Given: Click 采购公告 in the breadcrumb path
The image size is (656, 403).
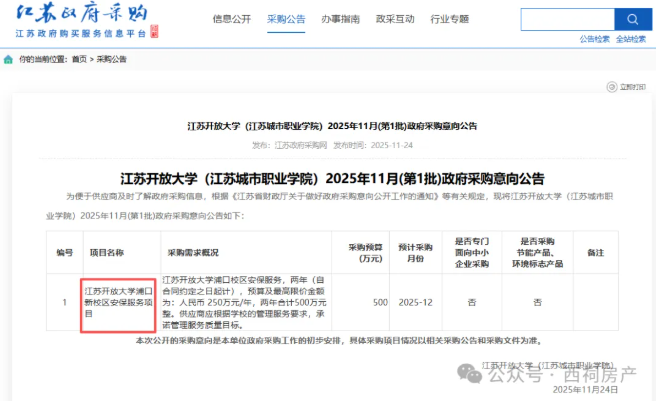Looking at the screenshot, I should coord(111,60).
